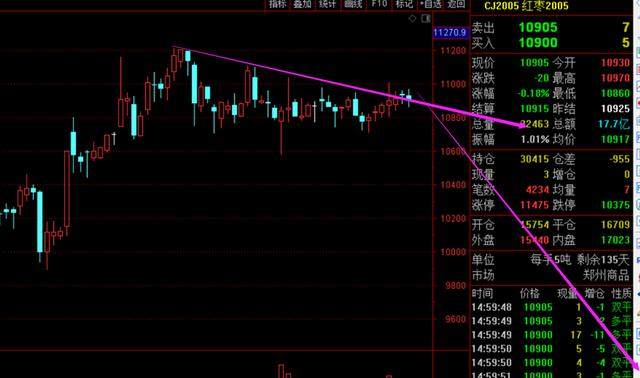Image resolution: width=640 pixels, height=378 pixels.
Task: Select the 14:59:49 tick at 10905
Action: [x=551, y=321]
